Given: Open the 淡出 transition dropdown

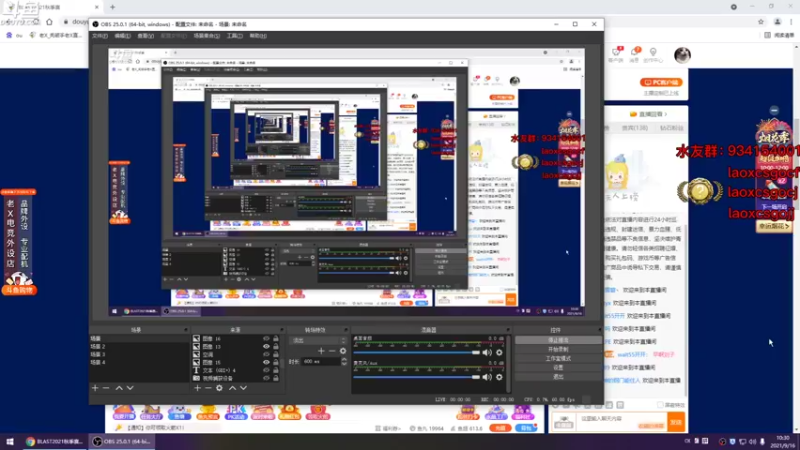Looking at the screenshot, I should 318,340.
